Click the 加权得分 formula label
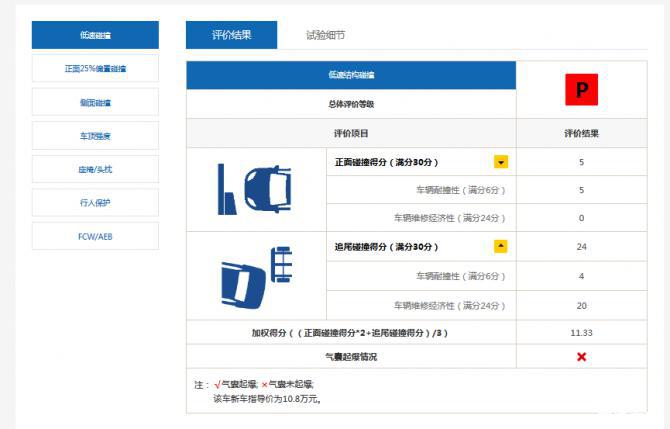Image resolution: width=670 pixels, height=429 pixels. [x=350, y=333]
